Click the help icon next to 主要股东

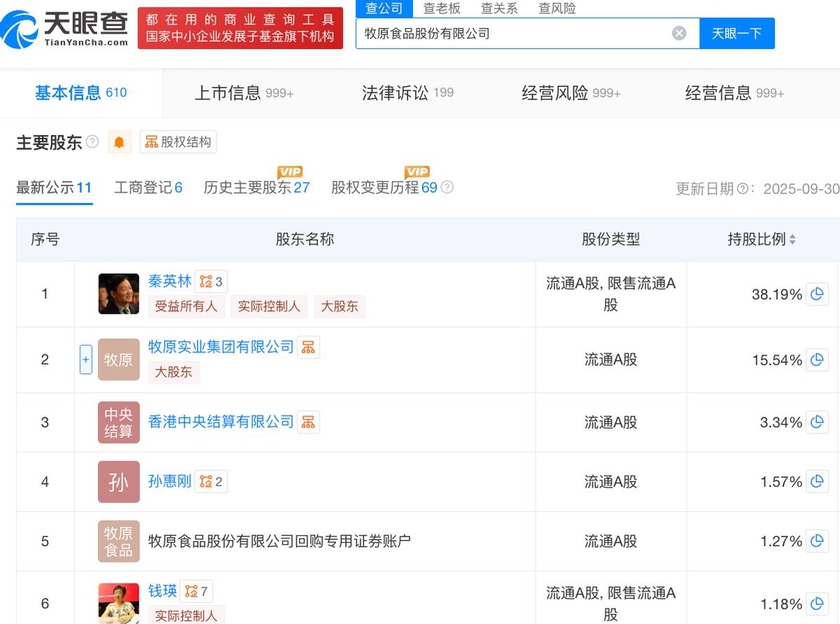pos(92,141)
